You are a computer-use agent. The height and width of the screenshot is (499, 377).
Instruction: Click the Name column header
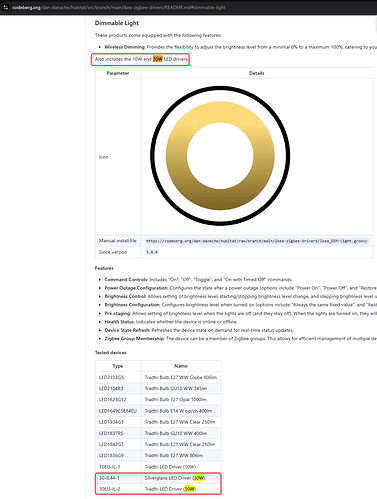tap(181, 366)
